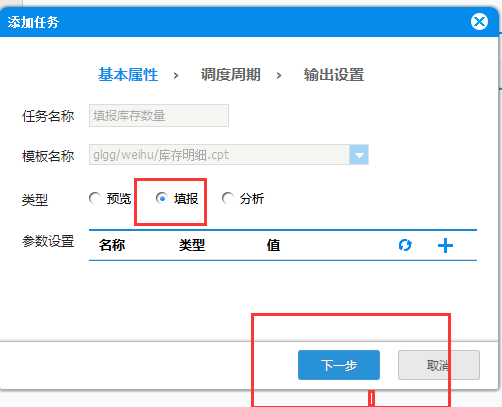Click the refresh parameters icon
502x407 pixels.
coord(405,245)
